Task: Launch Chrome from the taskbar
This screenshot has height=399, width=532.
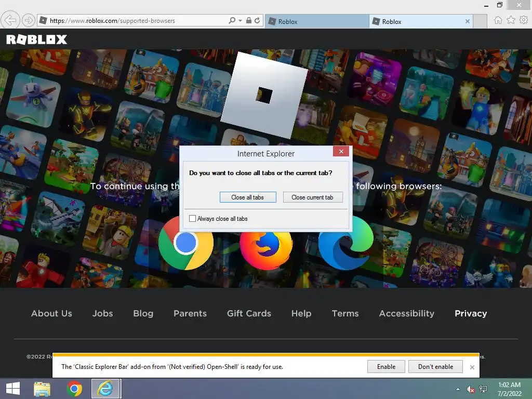Action: coord(74,389)
